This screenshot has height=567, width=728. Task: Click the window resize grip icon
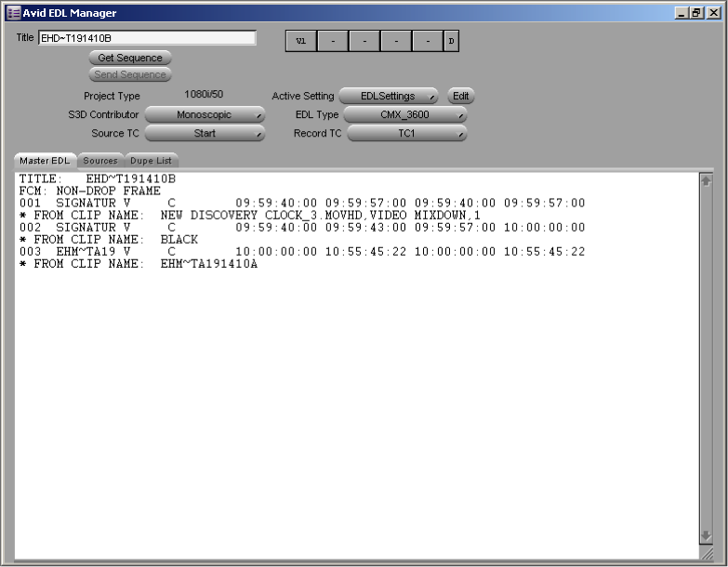pos(707,553)
